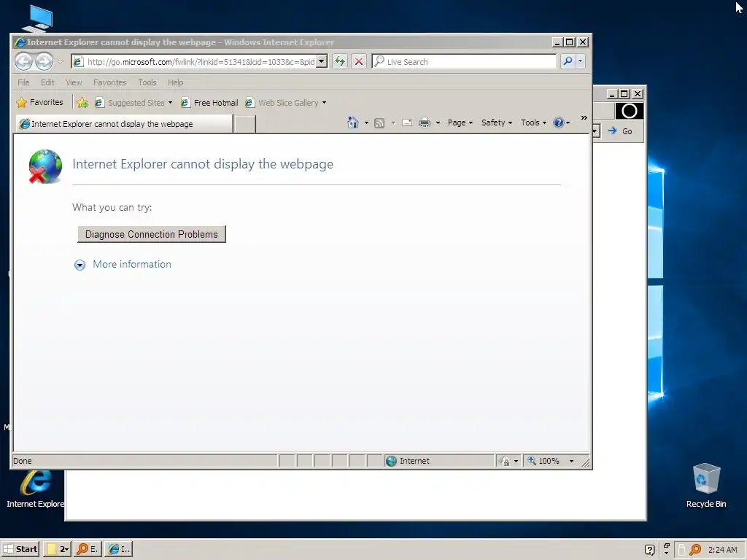Select the 'Internet Explorer cannot display' tab
This screenshot has width=747, height=560.
pos(124,124)
